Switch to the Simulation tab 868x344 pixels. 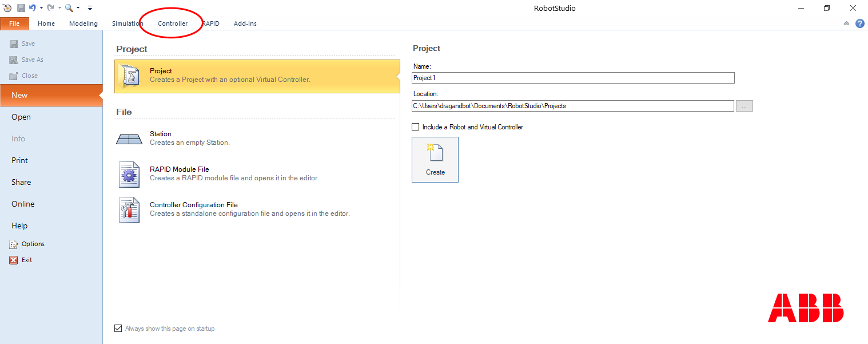(x=128, y=23)
